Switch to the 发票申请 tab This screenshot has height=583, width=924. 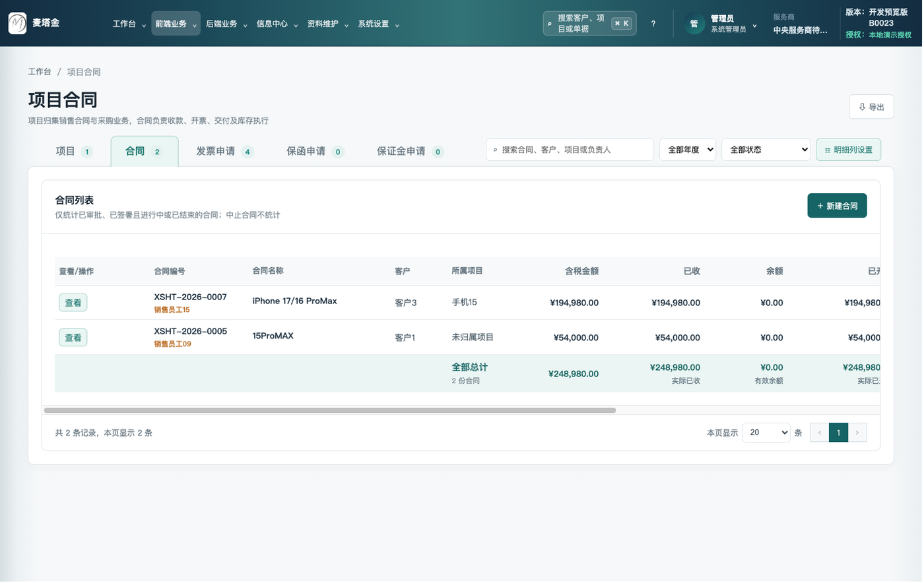(x=225, y=152)
